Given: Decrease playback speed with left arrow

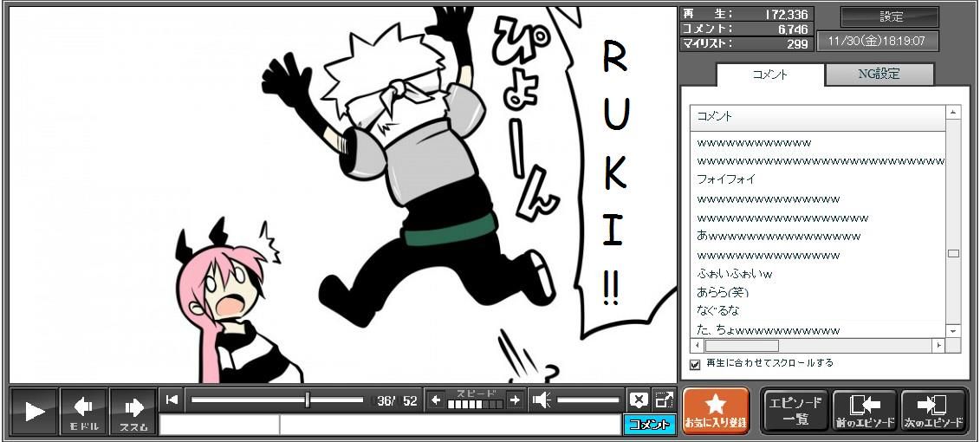Looking at the screenshot, I should click(x=437, y=400).
